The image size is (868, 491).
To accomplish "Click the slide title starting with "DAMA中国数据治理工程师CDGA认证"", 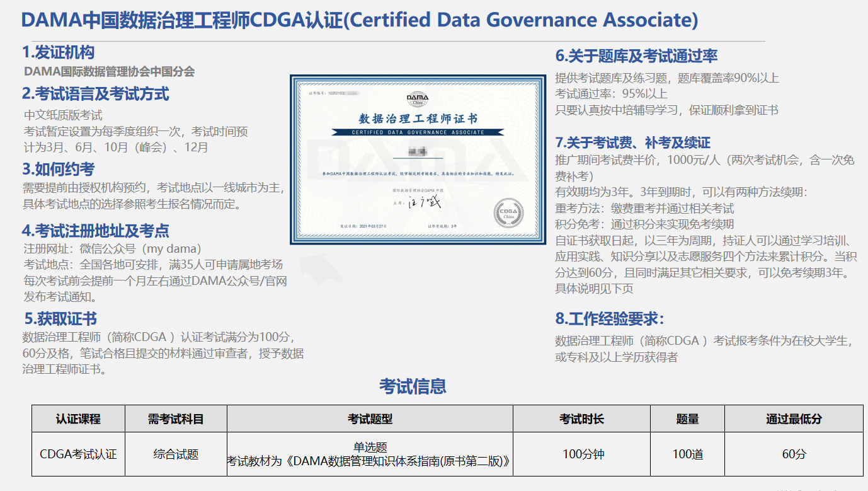I will [360, 20].
